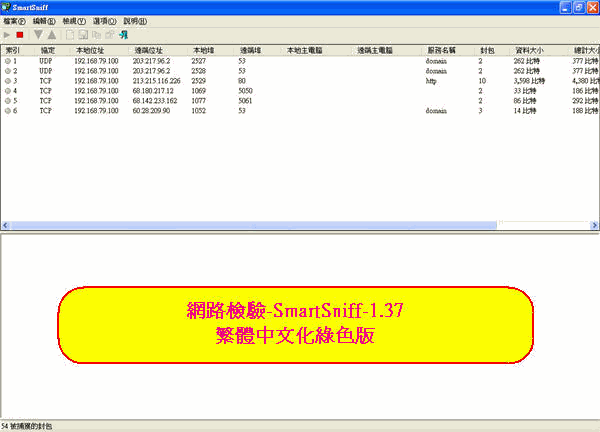
Task: Open the 檢視 (View) menu
Action: coord(74,21)
